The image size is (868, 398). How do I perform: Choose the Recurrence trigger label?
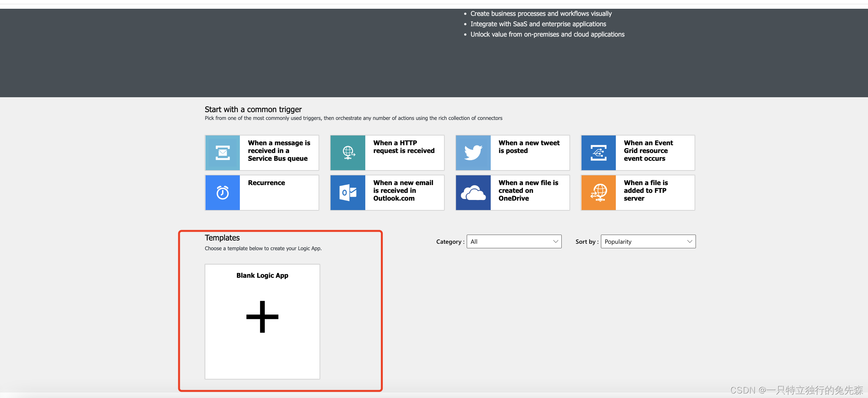click(x=266, y=183)
